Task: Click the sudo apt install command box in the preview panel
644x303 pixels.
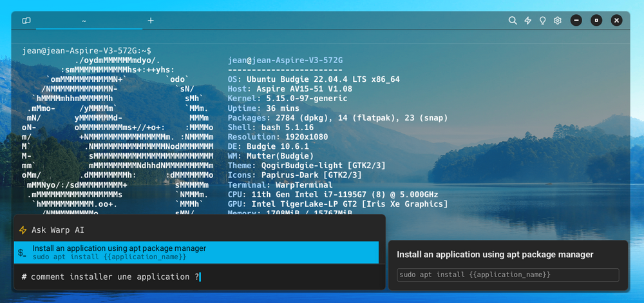Action: click(x=507, y=275)
